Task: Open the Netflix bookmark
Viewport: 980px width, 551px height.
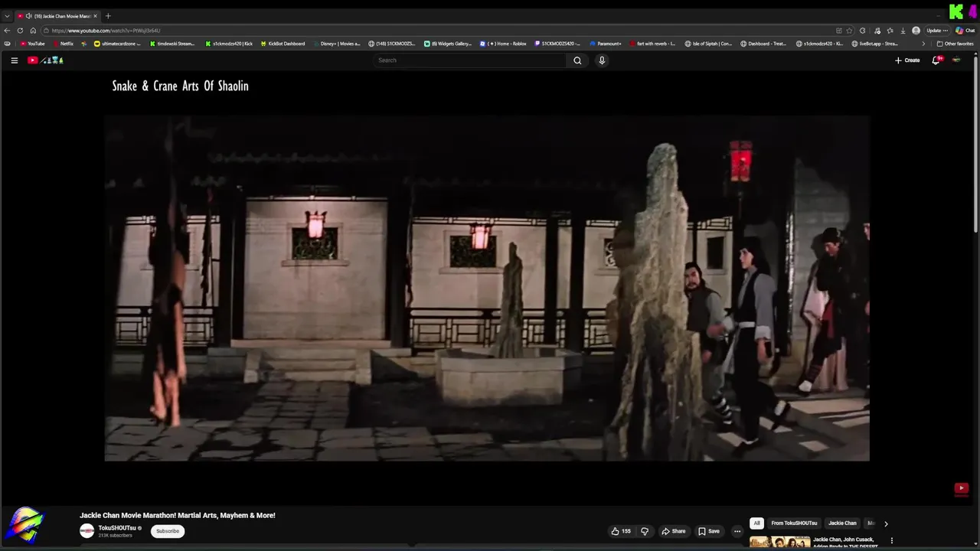Action: pos(64,44)
